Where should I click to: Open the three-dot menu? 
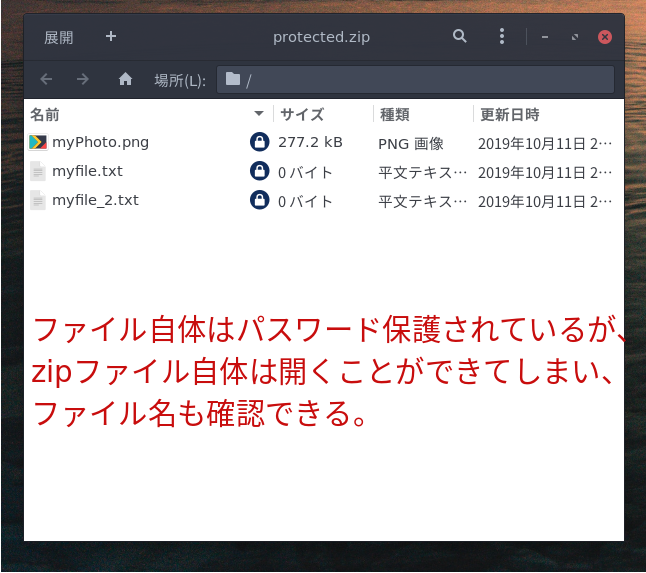(501, 37)
